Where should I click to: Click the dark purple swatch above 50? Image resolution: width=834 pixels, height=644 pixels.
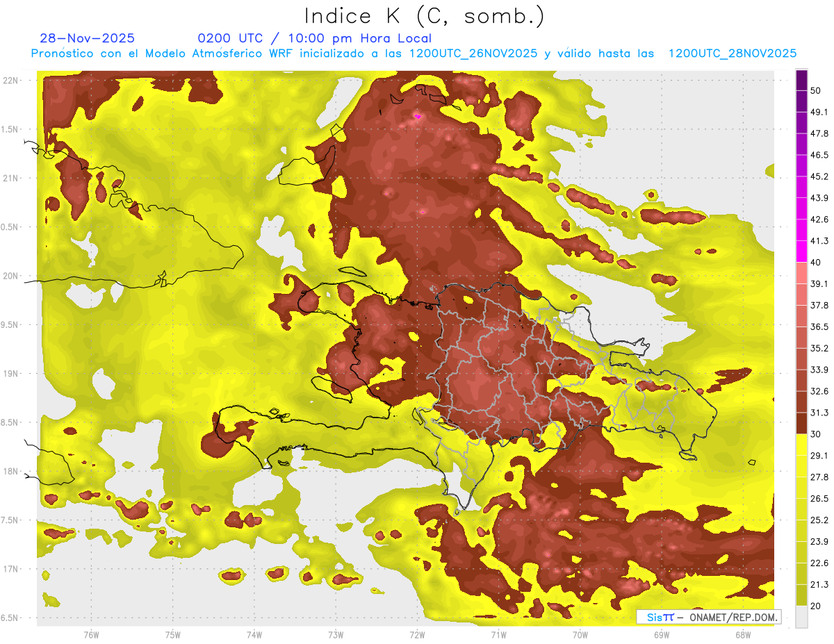801,81
